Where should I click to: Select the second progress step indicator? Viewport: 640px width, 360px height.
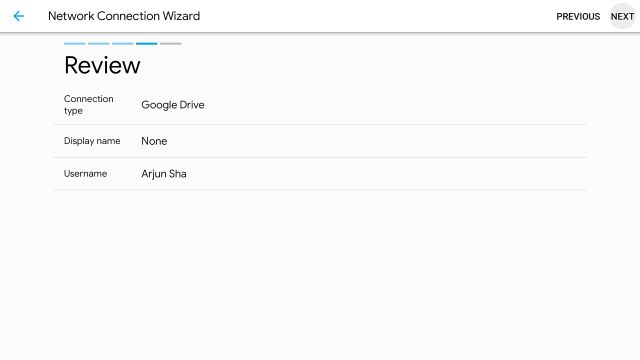(x=98, y=44)
